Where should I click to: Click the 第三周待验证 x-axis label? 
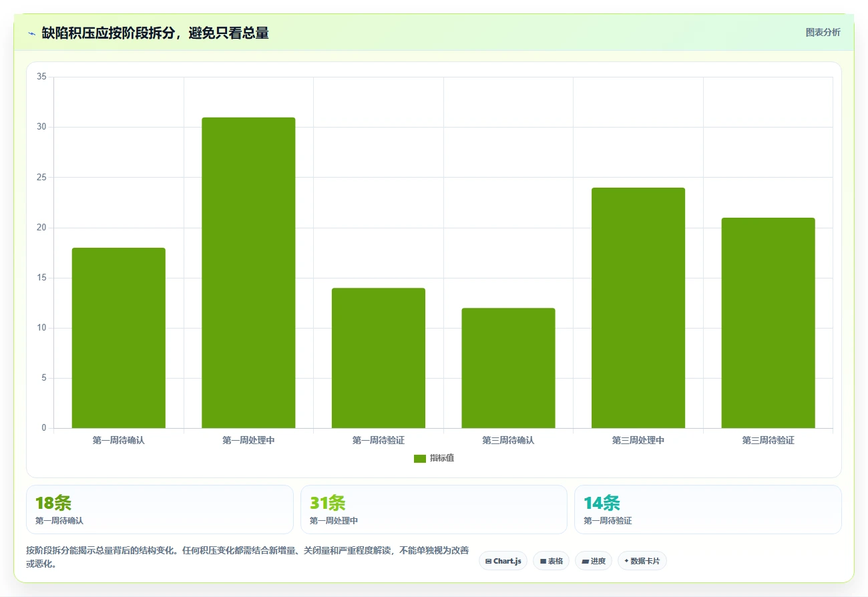pyautogui.click(x=768, y=441)
